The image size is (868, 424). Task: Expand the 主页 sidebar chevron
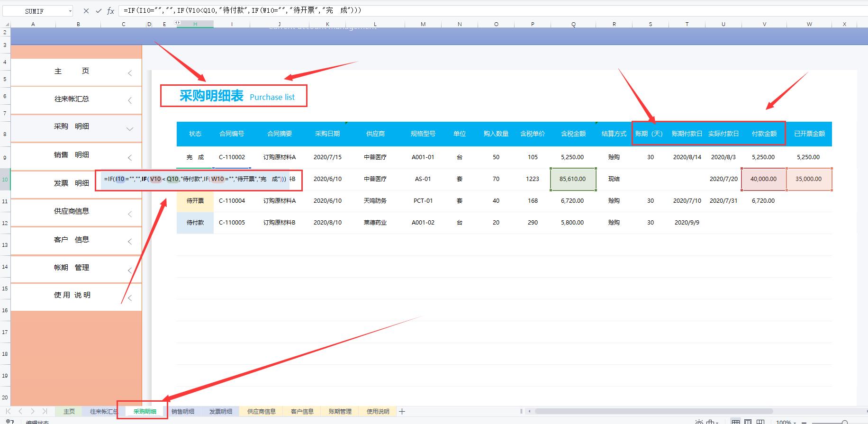[130, 73]
